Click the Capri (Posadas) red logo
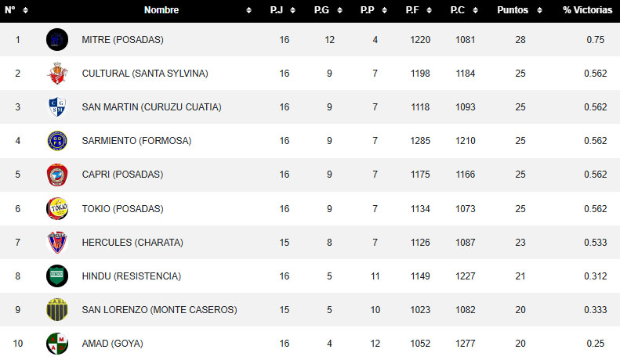Image resolution: width=620 pixels, height=364 pixels. 57,175
